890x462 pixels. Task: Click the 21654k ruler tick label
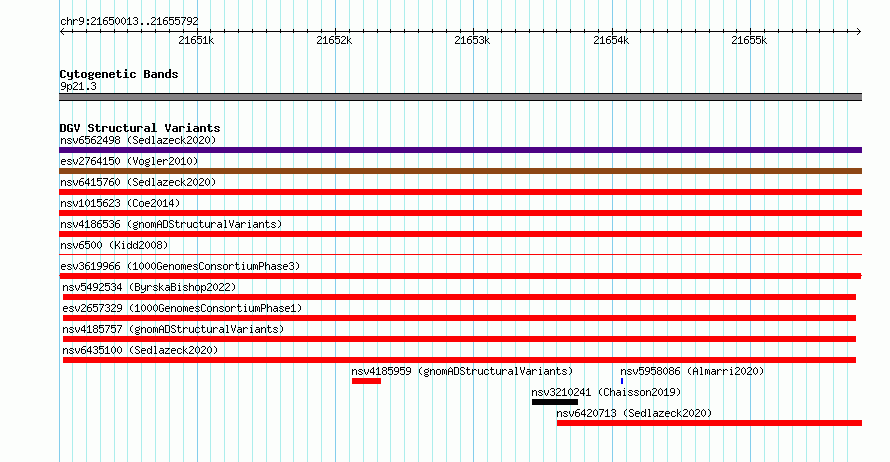[611, 40]
